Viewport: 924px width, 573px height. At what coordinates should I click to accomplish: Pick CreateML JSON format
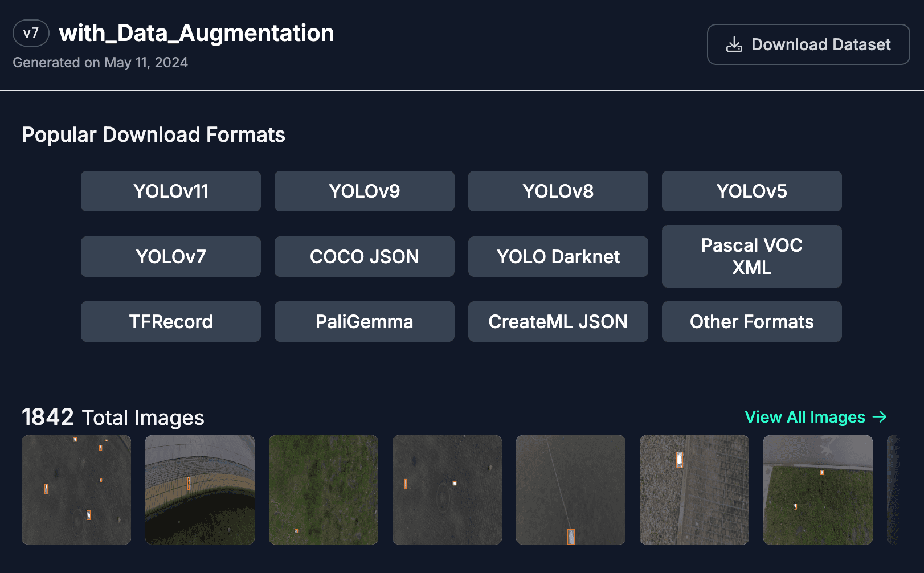[x=558, y=321]
